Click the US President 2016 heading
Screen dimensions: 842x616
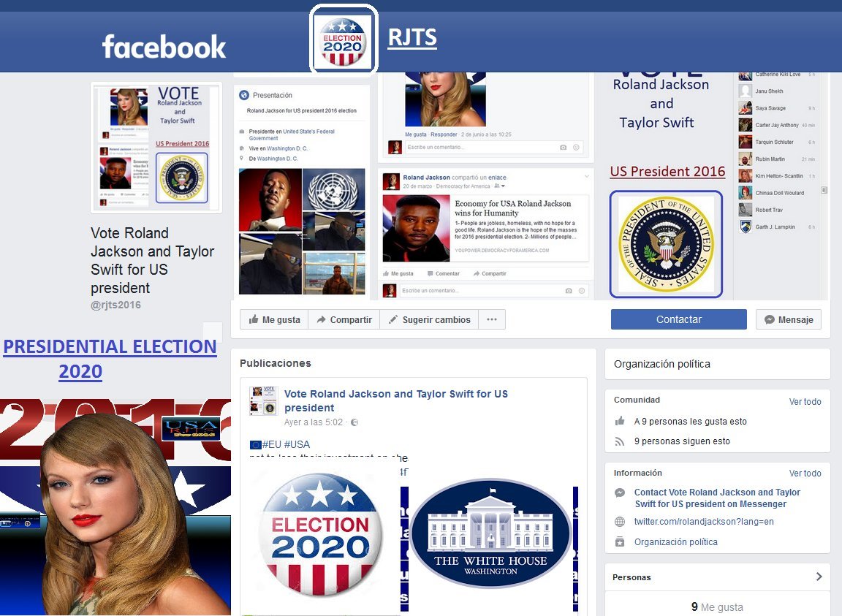pyautogui.click(x=667, y=171)
